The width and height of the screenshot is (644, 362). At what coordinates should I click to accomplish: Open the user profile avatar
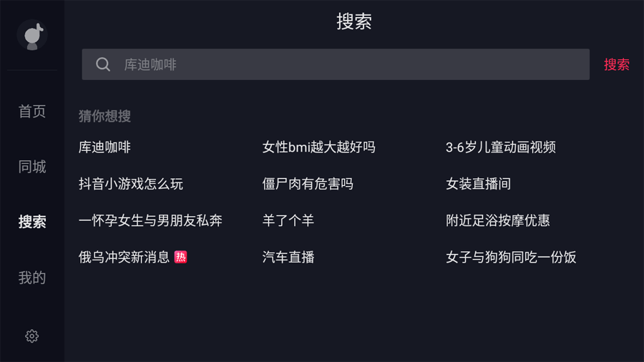(x=32, y=35)
